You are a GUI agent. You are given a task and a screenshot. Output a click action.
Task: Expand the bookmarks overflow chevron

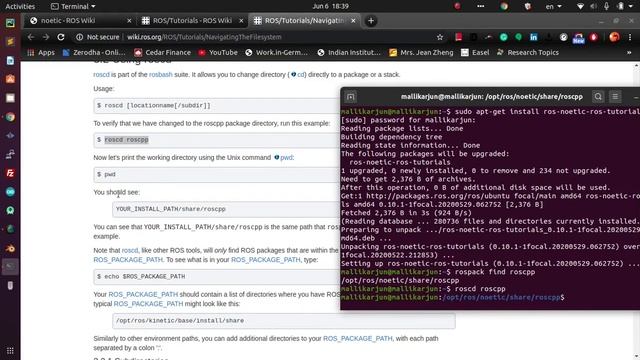pyautogui.click(x=629, y=53)
